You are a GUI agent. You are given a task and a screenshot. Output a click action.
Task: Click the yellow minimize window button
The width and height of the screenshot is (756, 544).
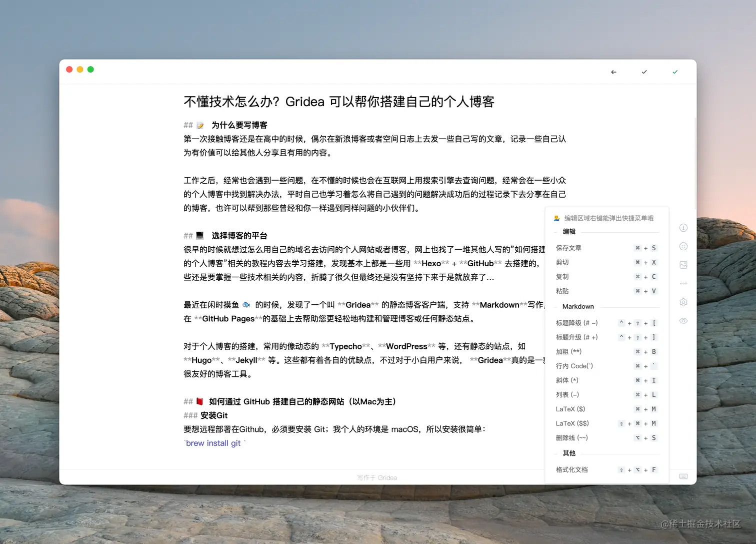point(80,70)
